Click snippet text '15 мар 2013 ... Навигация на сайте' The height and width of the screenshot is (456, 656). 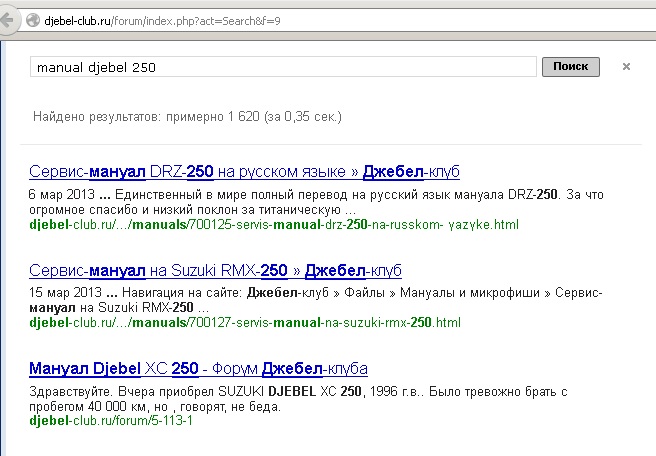point(136,292)
